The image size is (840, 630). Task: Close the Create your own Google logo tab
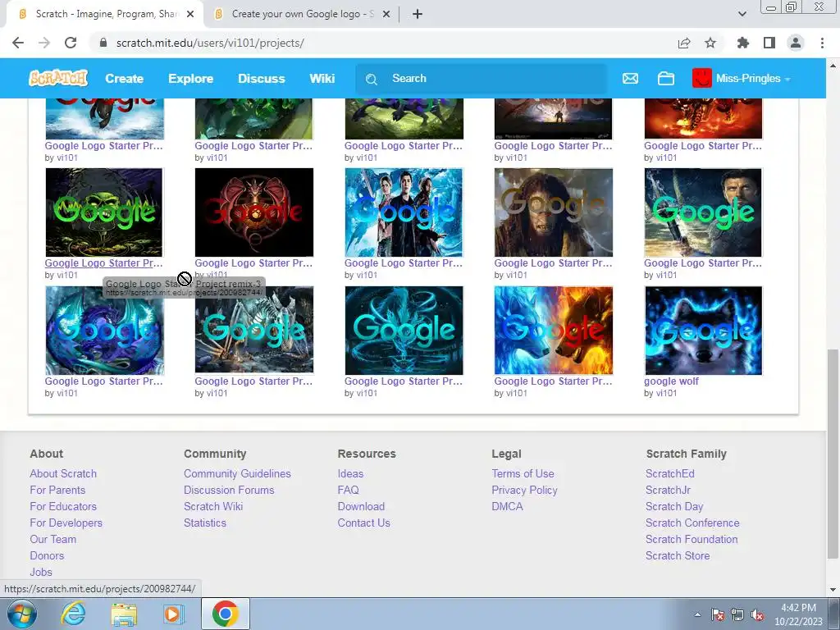tap(386, 14)
